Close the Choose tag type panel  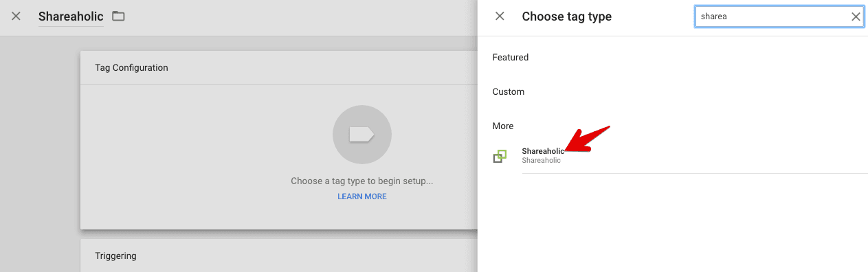point(500,16)
